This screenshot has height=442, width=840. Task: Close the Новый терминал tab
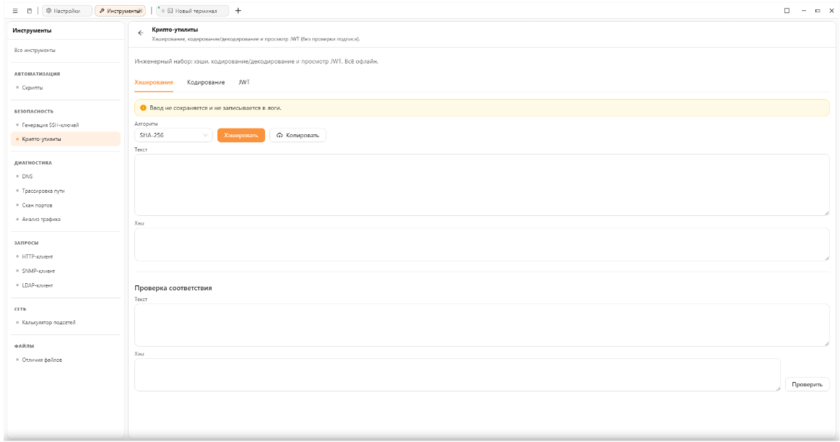coord(160,10)
